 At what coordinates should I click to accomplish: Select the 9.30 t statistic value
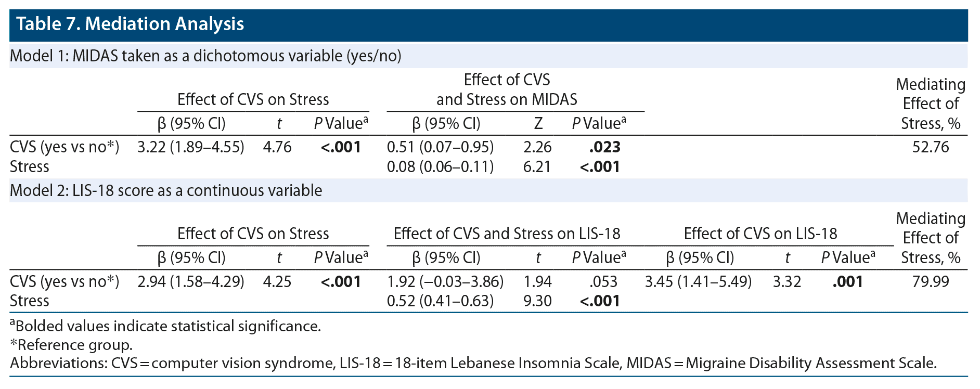(537, 301)
